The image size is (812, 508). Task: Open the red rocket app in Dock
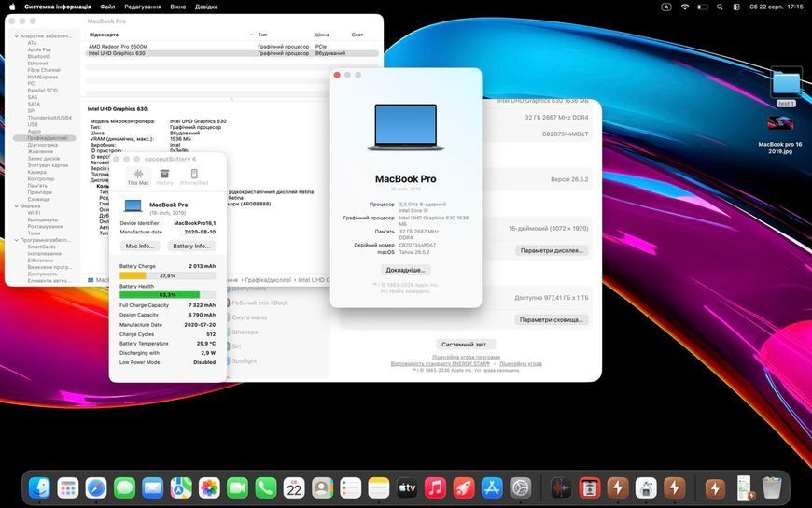point(464,487)
